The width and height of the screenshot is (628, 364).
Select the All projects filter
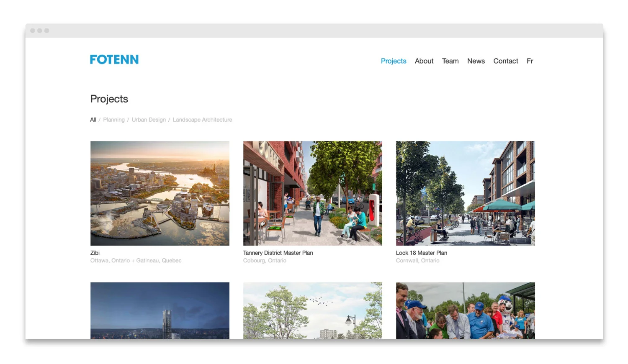(x=93, y=120)
